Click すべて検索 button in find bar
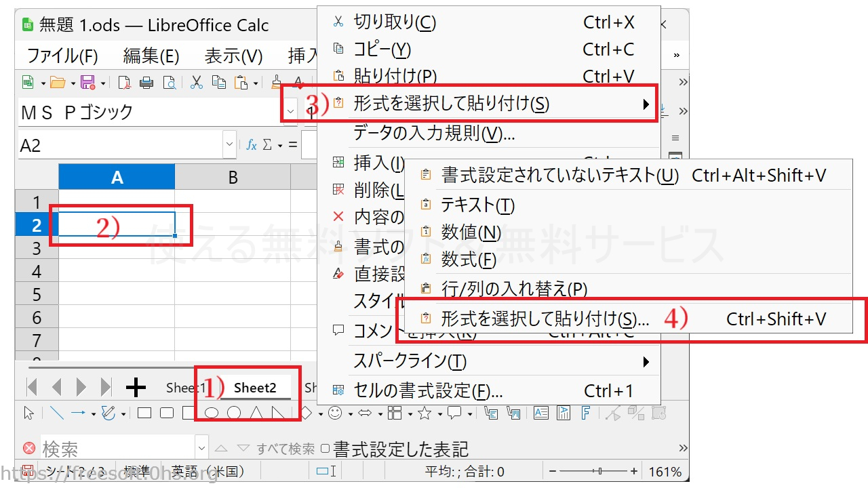Image resolution: width=868 pixels, height=488 pixels. (285, 449)
